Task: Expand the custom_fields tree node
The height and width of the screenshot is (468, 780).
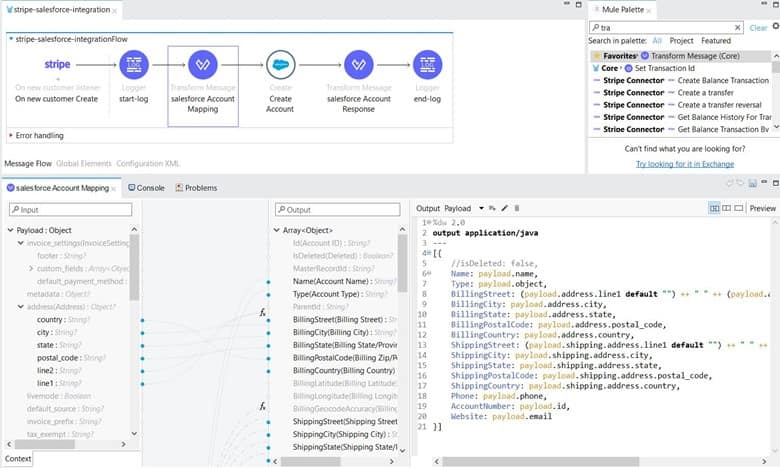Action: tap(31, 269)
